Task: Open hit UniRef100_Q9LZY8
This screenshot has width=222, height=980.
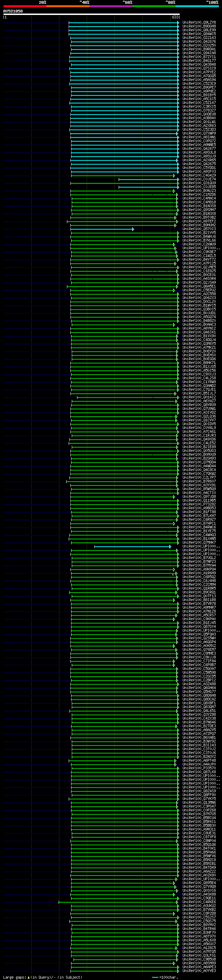Action: pyautogui.click(x=199, y=23)
